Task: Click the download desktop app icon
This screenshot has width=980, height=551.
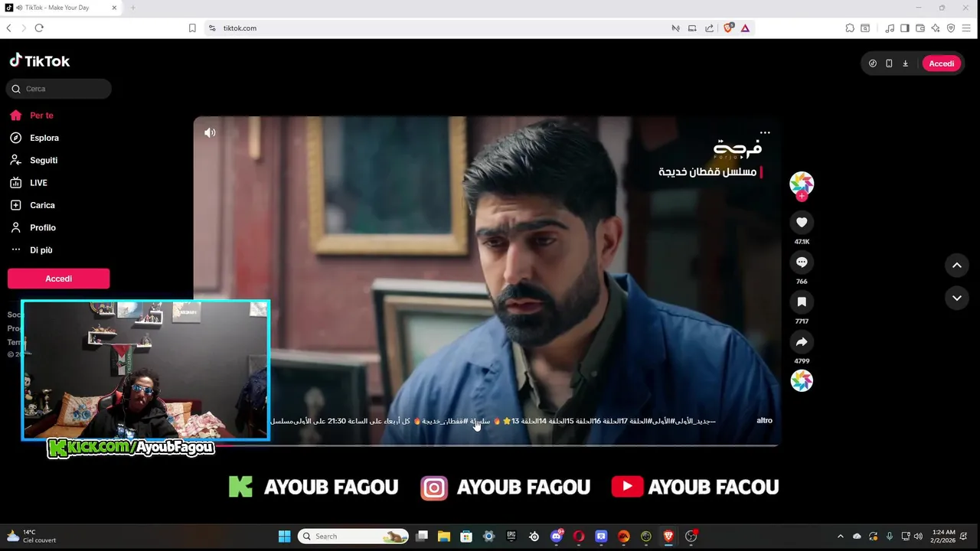Action: (905, 64)
